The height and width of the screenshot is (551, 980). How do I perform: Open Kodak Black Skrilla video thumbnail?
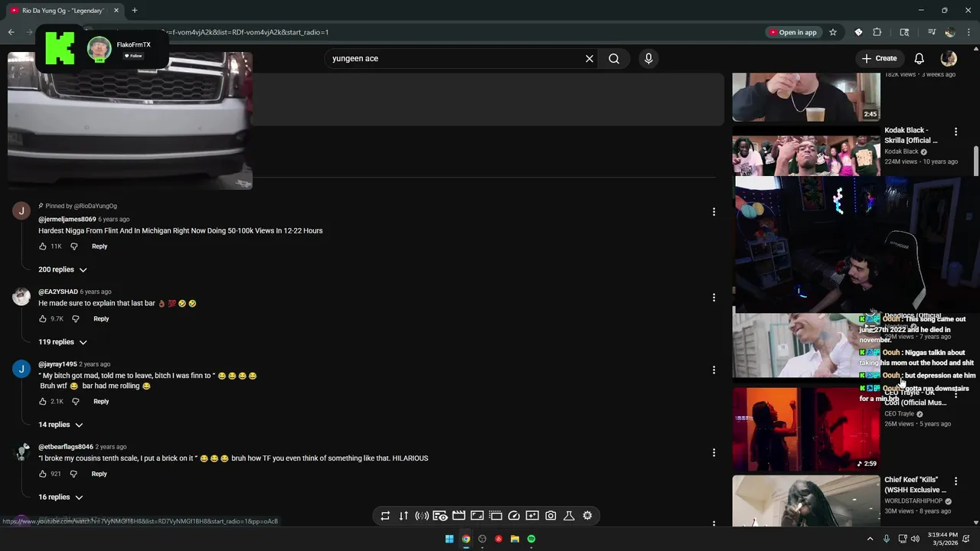pyautogui.click(x=806, y=156)
